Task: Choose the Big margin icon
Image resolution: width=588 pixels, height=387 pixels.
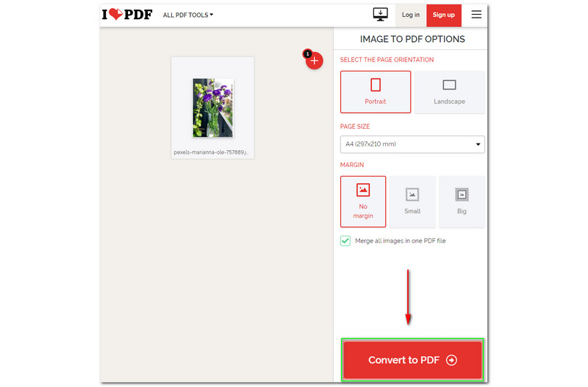Action: tap(462, 194)
